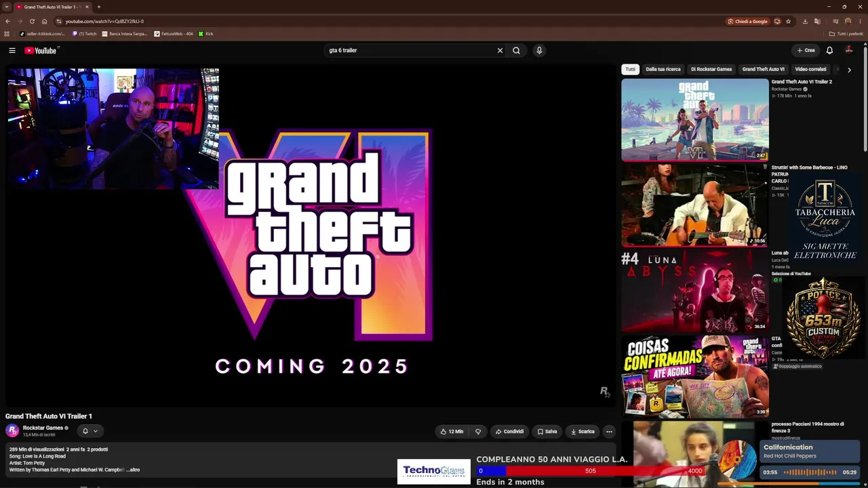Go back with the browser back arrow
Image resolution: width=868 pixels, height=488 pixels.
pos(7,21)
